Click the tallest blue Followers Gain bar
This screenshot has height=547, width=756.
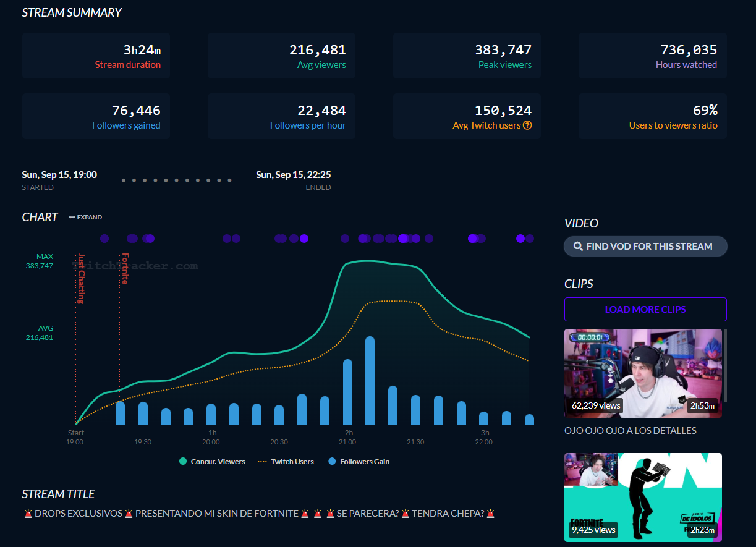(370, 380)
